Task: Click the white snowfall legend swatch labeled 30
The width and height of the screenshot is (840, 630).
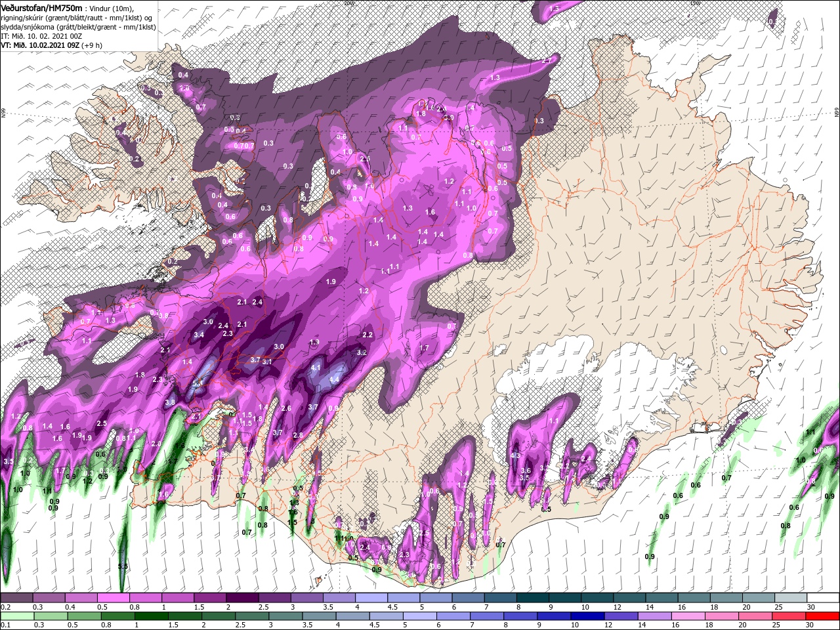Action: point(823,598)
